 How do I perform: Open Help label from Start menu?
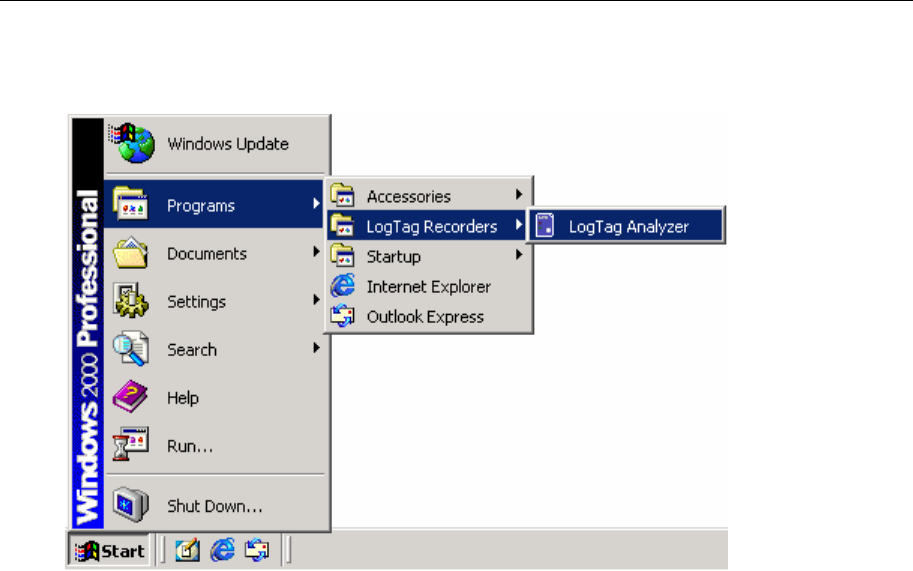click(x=183, y=398)
